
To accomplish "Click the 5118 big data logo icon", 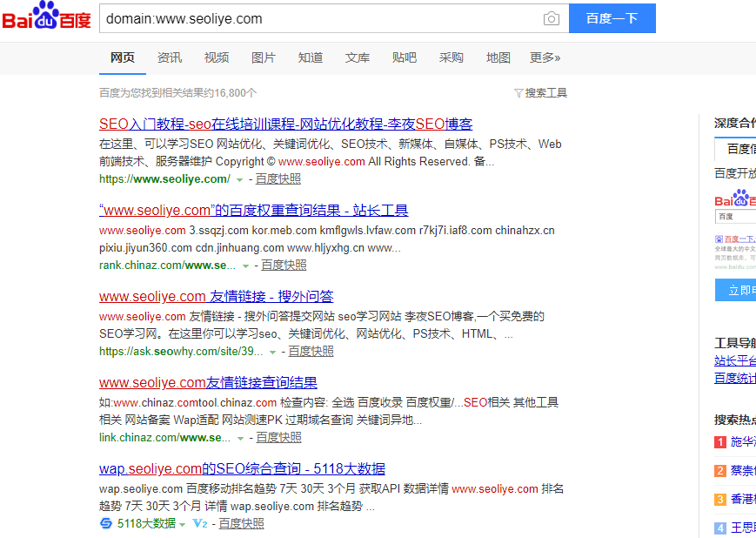I will [x=106, y=523].
